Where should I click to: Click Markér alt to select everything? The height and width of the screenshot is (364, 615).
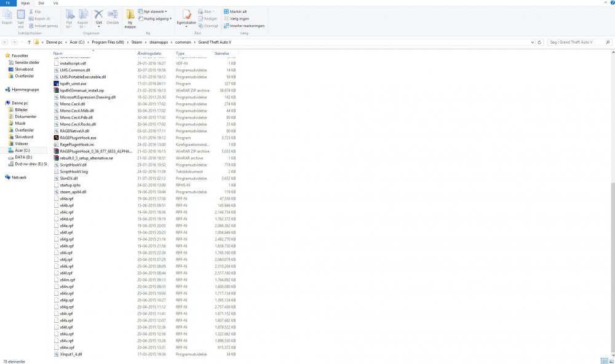click(x=236, y=11)
